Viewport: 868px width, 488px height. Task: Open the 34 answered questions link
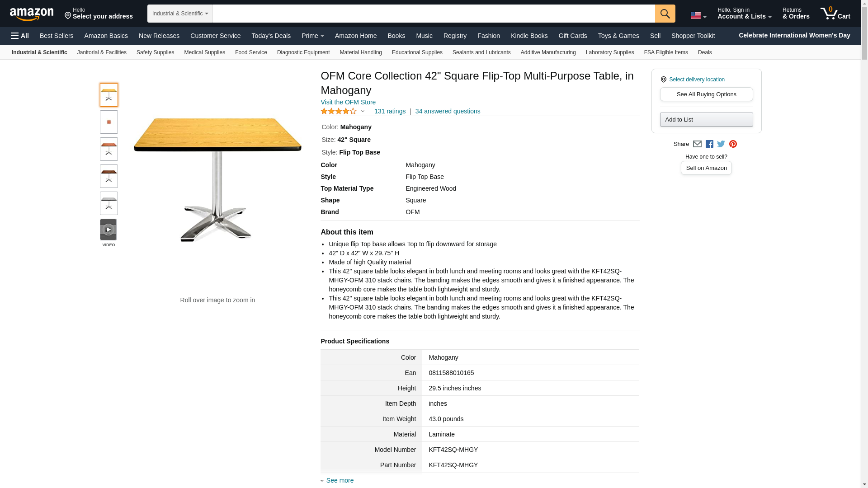(x=448, y=111)
